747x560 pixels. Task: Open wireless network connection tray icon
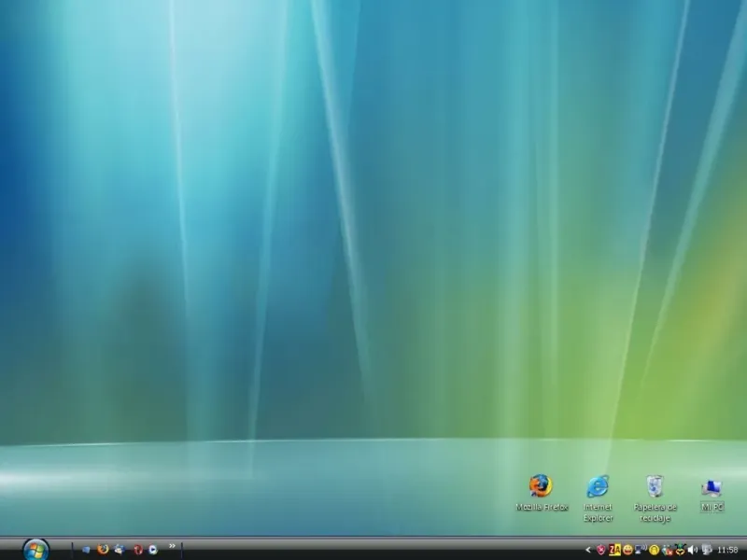(641, 549)
